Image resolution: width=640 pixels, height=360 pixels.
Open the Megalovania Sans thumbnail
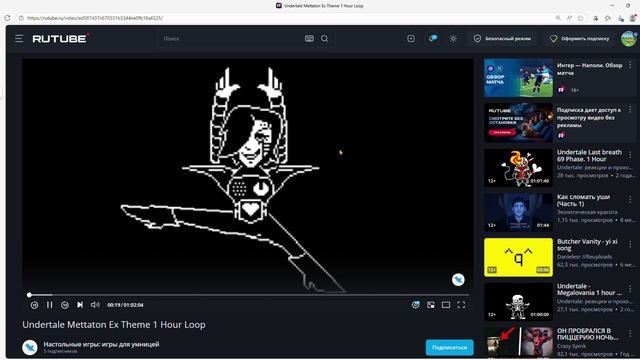coord(518,302)
